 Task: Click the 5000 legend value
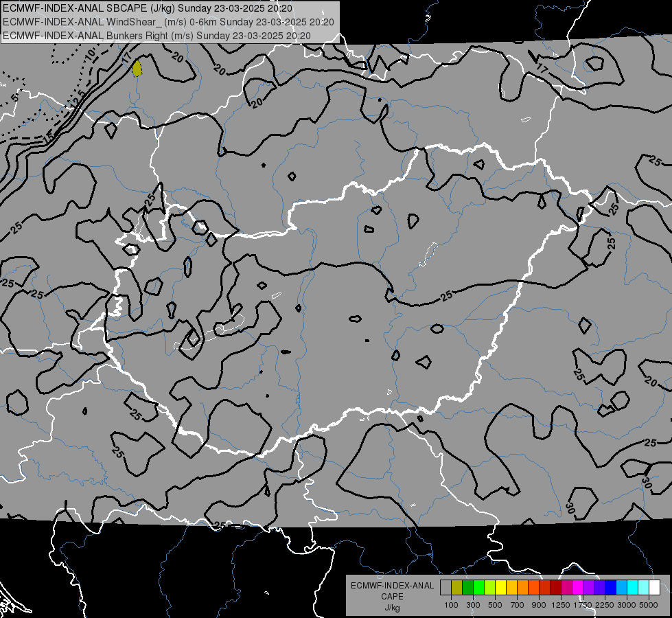pos(649,605)
